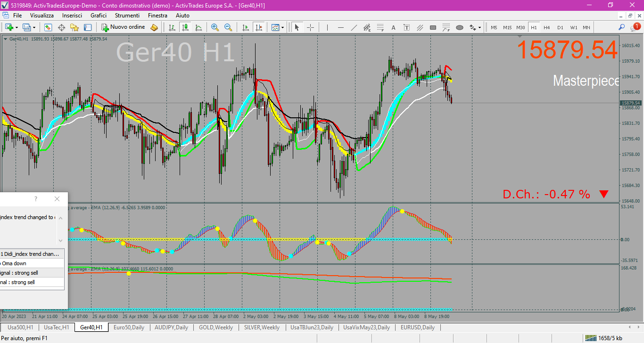Open the chart profiles icon
This screenshot has width=644, height=343.
[27, 27]
